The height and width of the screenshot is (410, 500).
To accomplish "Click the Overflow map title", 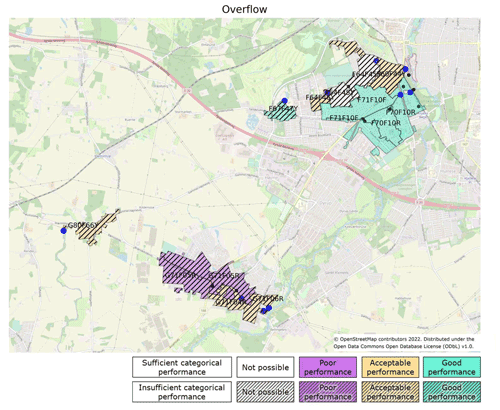I will coord(244,9).
